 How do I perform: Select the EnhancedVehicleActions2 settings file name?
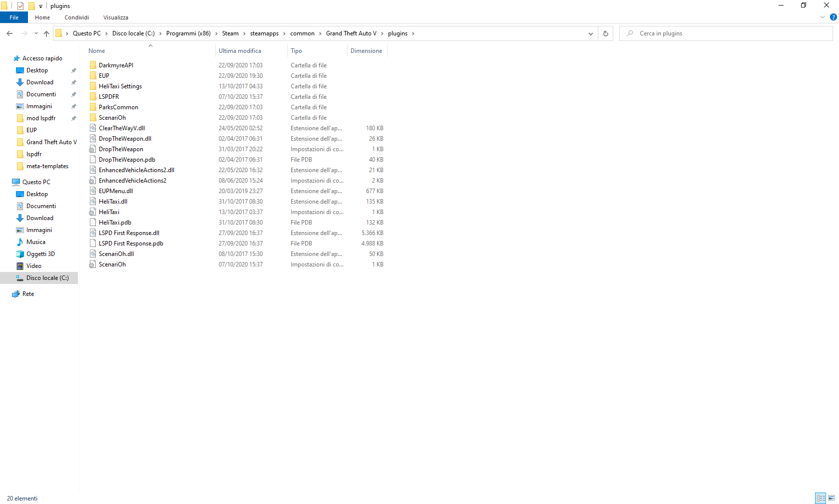(132, 181)
